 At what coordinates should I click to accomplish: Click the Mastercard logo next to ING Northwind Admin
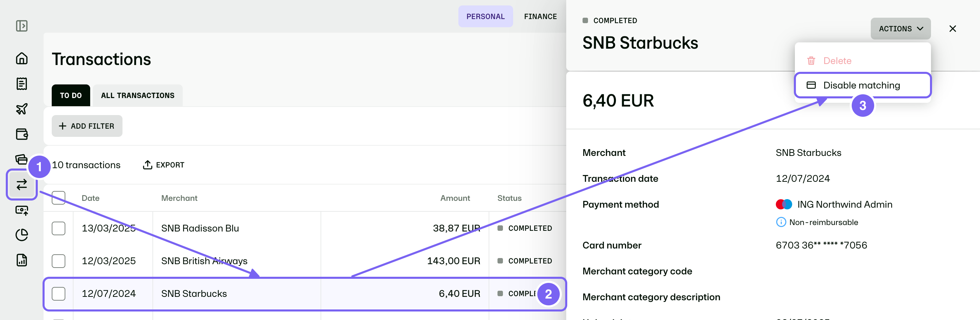click(784, 204)
